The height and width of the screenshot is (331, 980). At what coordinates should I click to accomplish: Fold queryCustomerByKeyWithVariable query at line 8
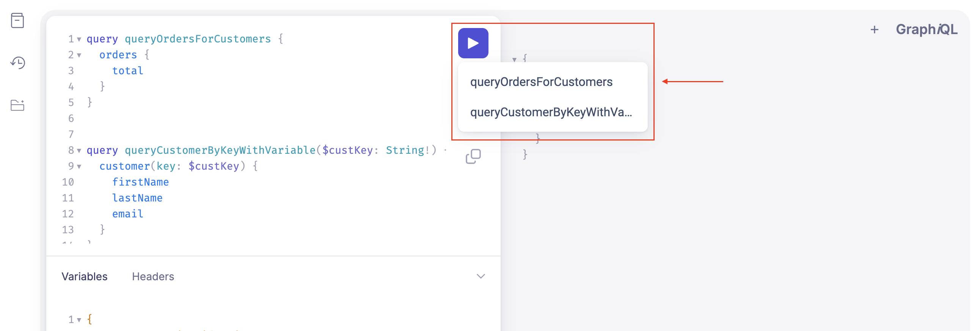click(x=79, y=151)
